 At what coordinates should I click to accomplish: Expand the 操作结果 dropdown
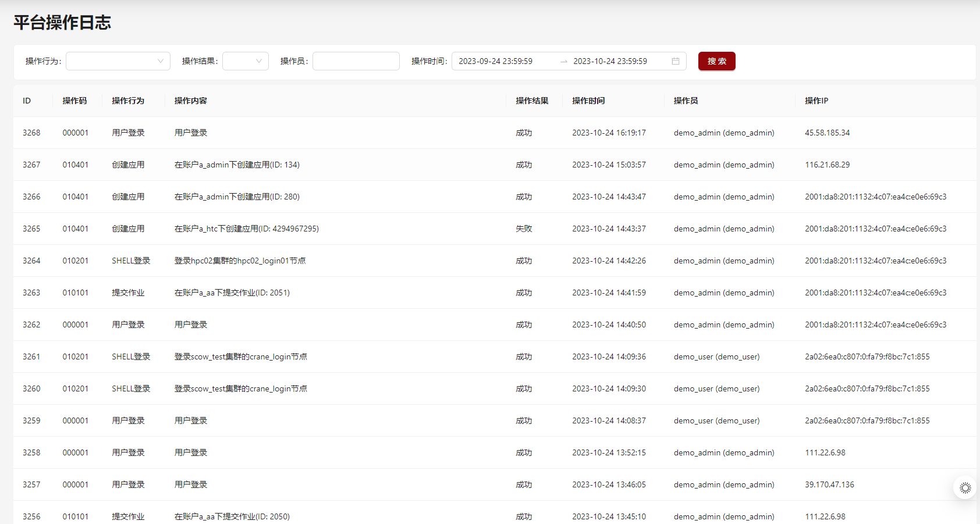(245, 61)
